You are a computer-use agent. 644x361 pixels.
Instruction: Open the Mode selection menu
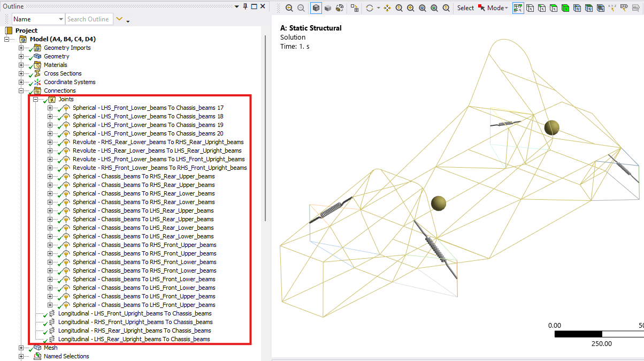[493, 8]
